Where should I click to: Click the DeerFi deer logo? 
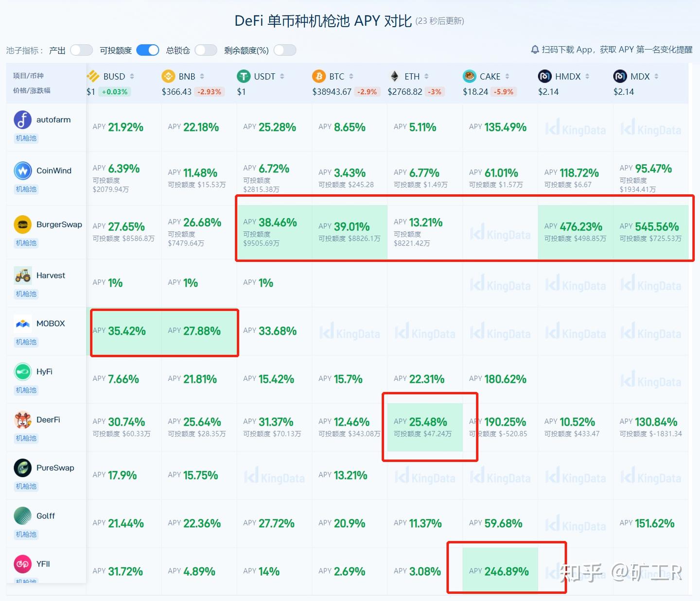pos(23,420)
